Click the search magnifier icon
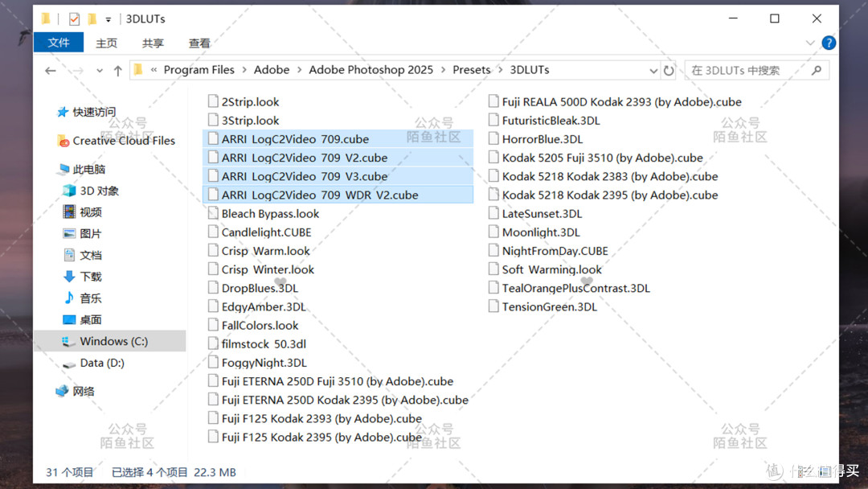This screenshot has height=489, width=868. (817, 70)
